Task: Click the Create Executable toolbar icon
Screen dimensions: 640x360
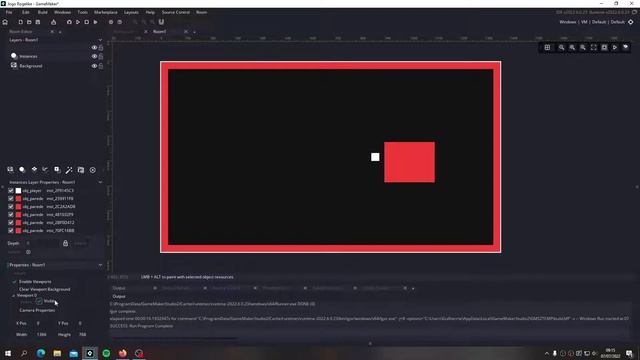Action: (x=53, y=22)
